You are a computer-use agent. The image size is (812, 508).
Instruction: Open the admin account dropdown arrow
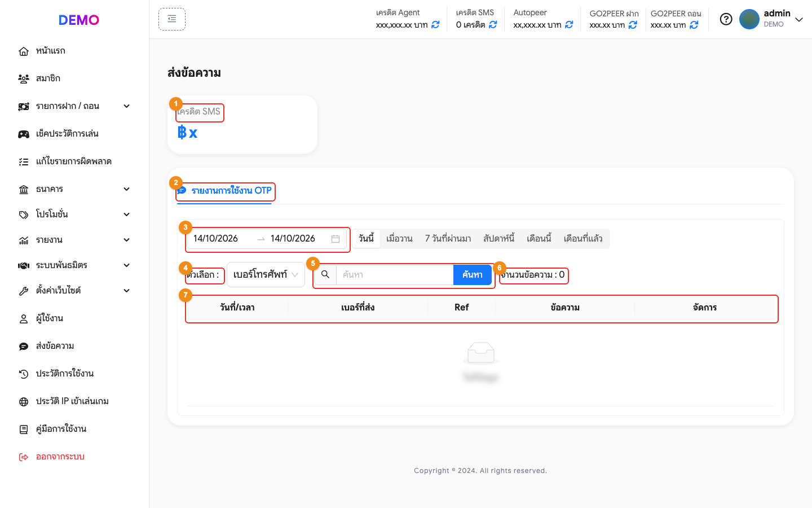(799, 20)
